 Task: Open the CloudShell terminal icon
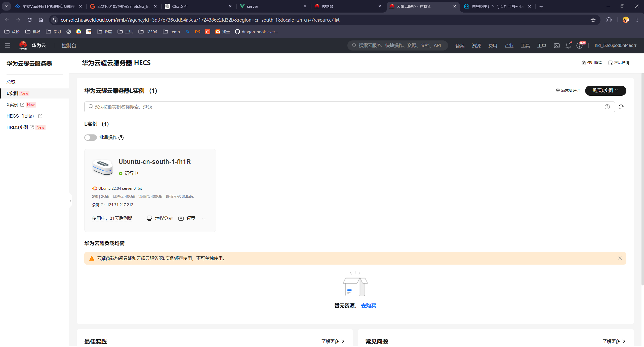pyautogui.click(x=557, y=45)
